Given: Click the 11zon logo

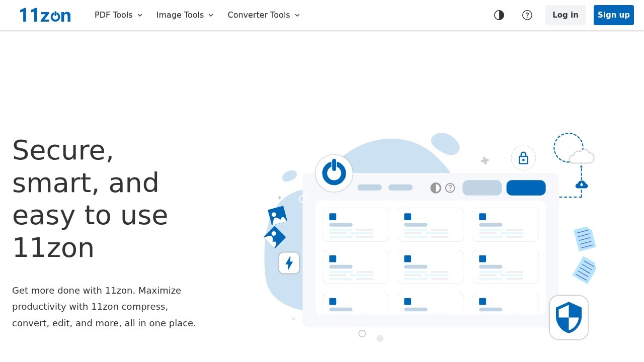Looking at the screenshot, I should pos(45,15).
